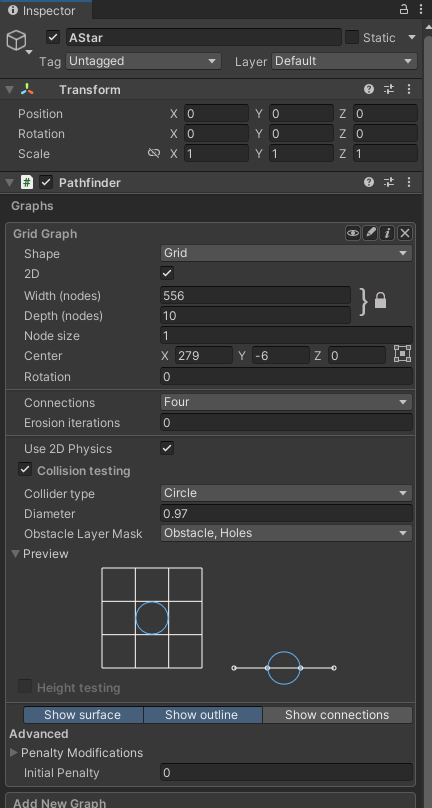Click the Show connections button

click(337, 715)
